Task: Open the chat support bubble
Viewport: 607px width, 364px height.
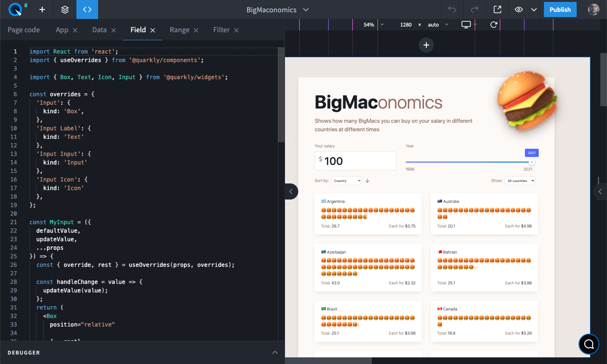Action: [x=589, y=344]
